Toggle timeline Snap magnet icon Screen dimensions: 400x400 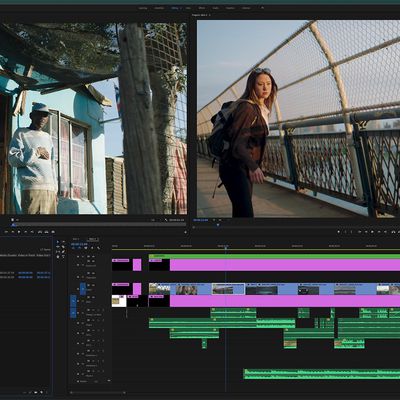coord(79,248)
